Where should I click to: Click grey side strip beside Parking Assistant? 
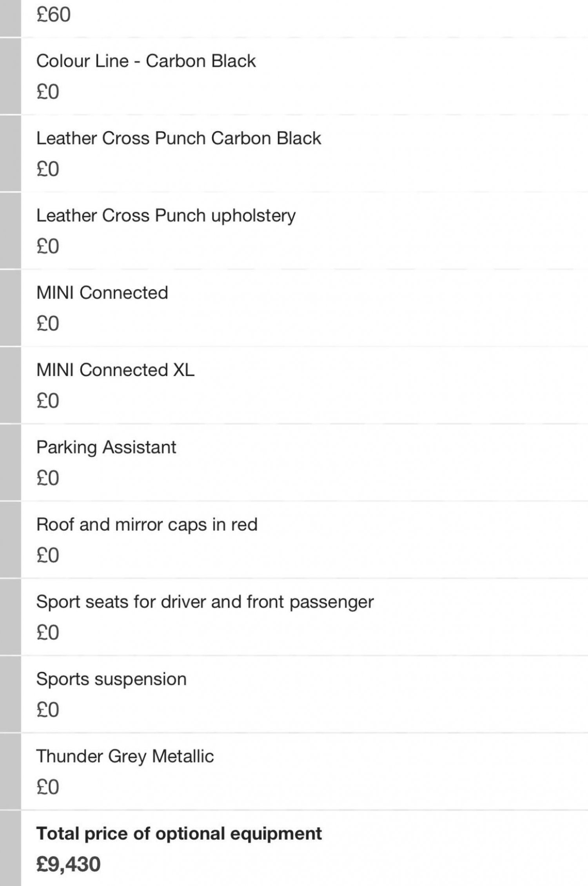click(x=10, y=462)
